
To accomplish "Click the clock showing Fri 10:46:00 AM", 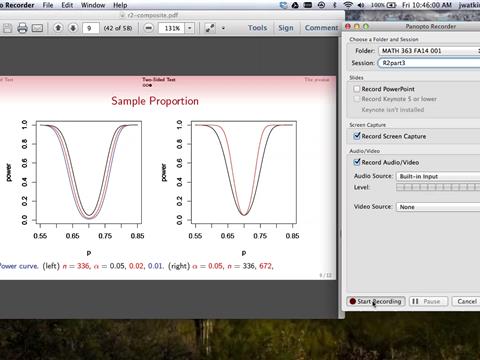I will [x=427, y=5].
